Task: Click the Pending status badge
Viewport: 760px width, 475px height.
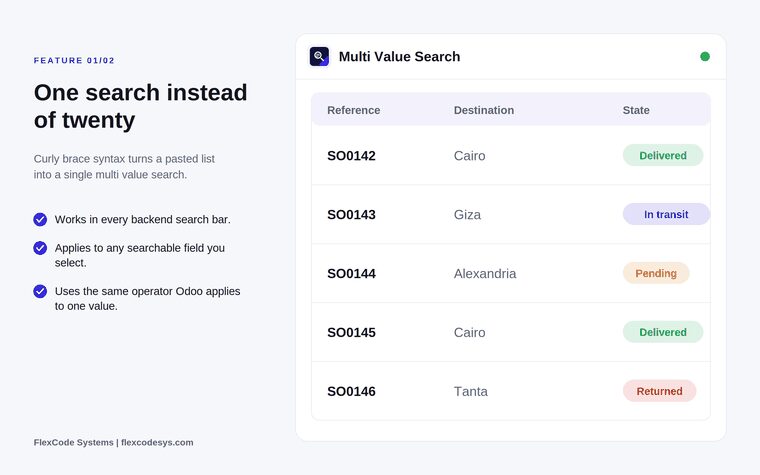Action: coord(656,273)
